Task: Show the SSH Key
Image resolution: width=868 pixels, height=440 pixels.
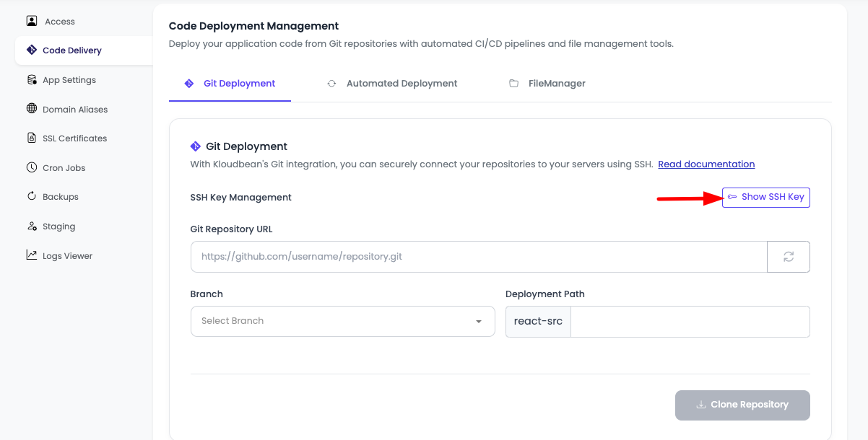Action: [765, 197]
